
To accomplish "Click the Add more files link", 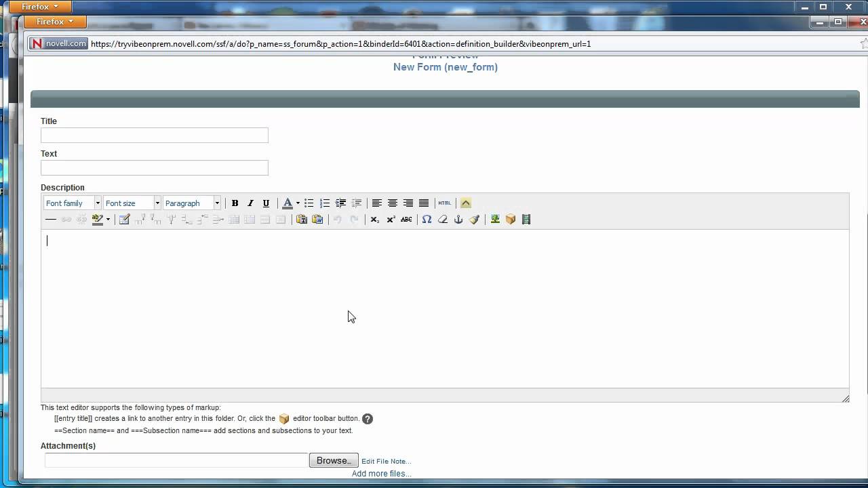I will pyautogui.click(x=381, y=474).
